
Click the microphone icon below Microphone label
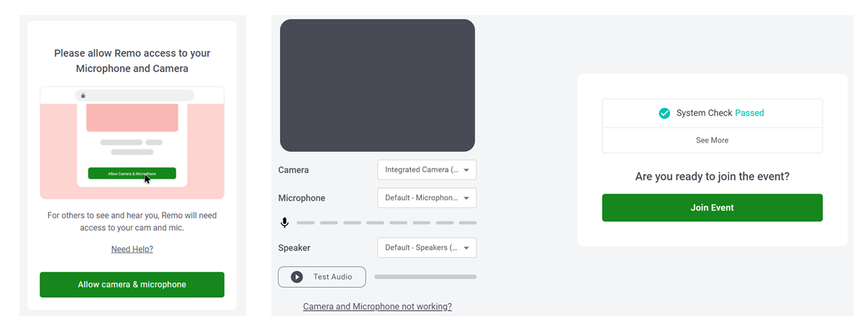[x=285, y=223]
